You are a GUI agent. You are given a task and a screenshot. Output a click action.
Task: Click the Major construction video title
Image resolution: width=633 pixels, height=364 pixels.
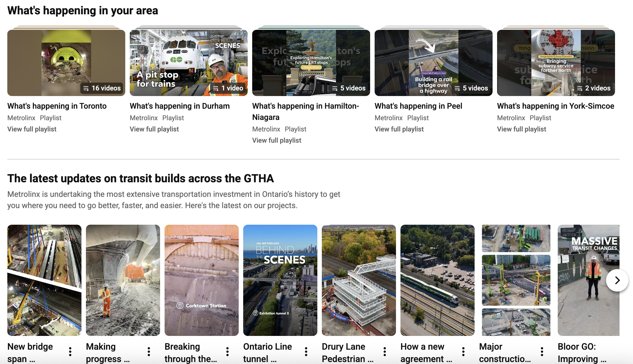505,352
